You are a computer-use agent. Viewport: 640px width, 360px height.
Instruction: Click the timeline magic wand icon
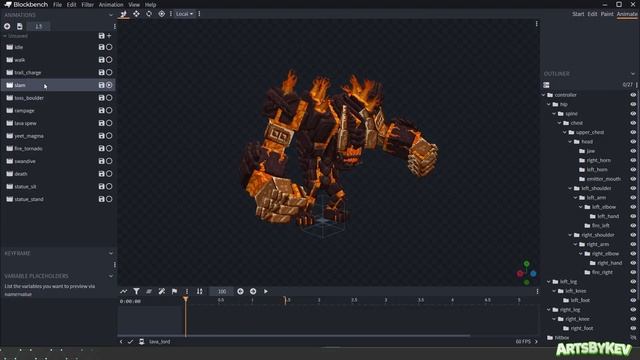tap(162, 291)
